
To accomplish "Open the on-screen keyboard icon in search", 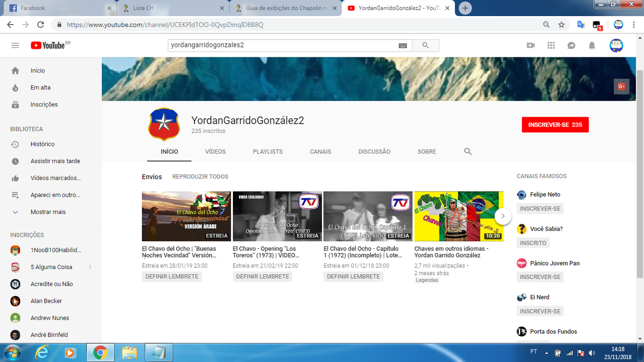I will pyautogui.click(x=402, y=45).
